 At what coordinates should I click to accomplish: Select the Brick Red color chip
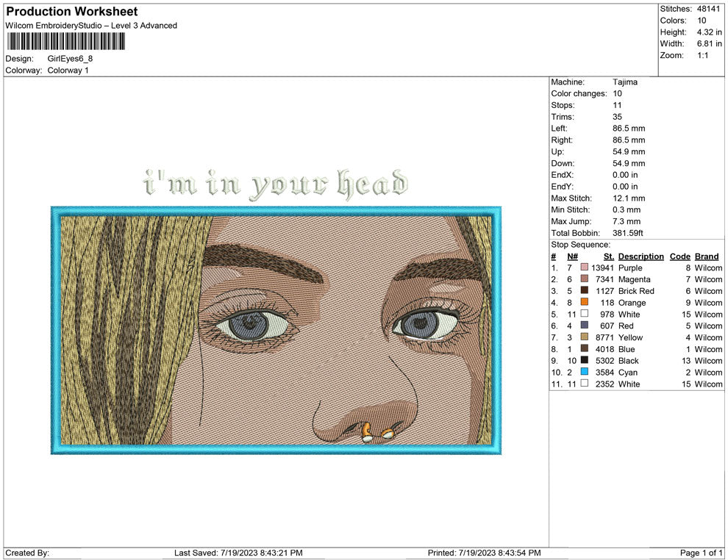click(585, 291)
